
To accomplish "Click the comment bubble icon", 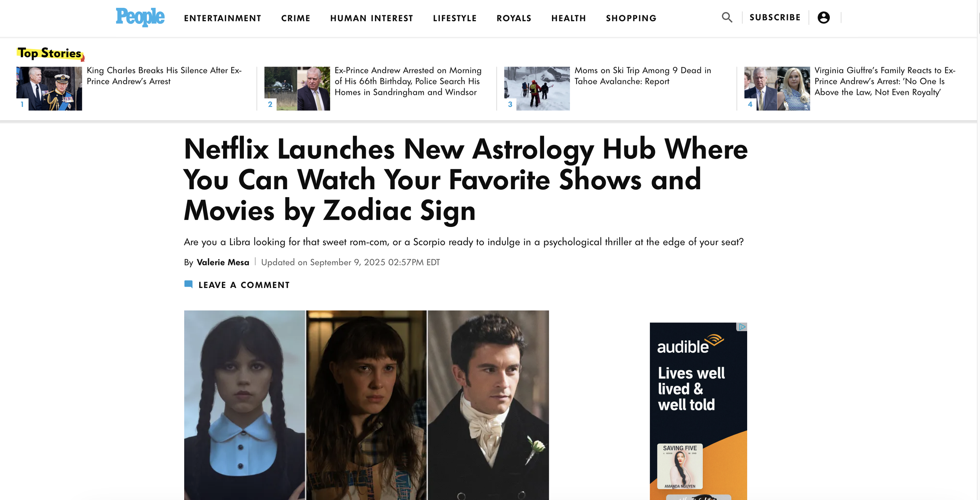I will 189,284.
